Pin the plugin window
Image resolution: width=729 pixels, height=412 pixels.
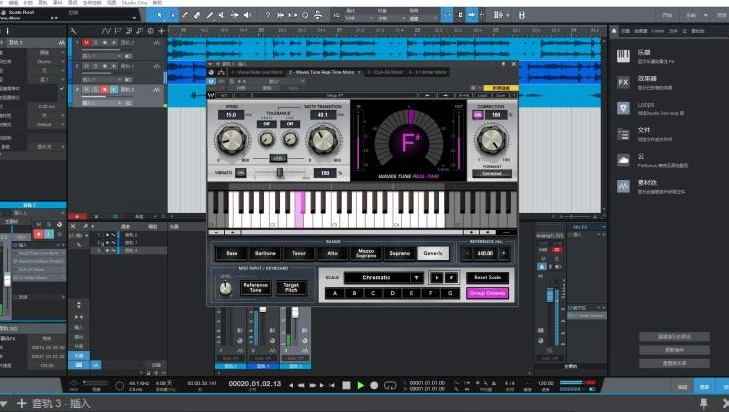click(503, 64)
